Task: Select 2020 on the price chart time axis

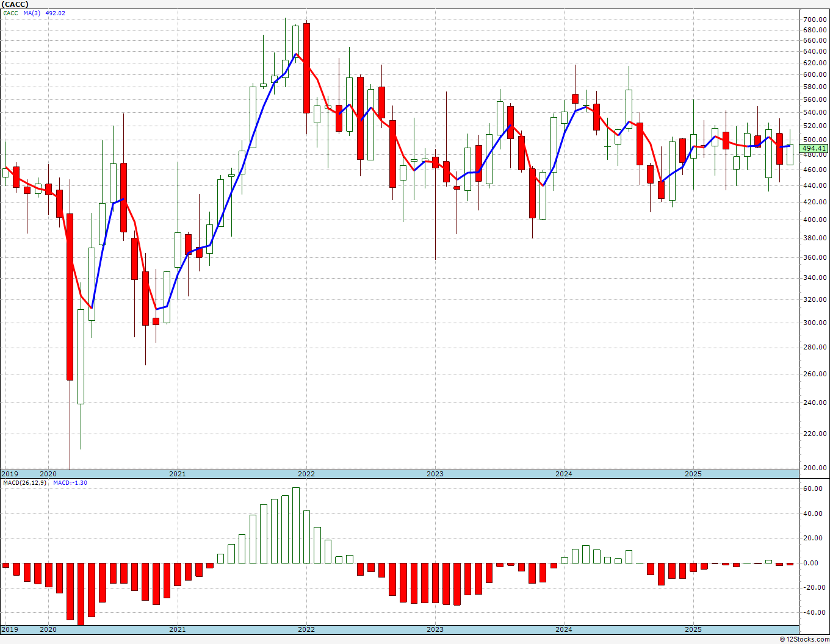Action: point(48,474)
